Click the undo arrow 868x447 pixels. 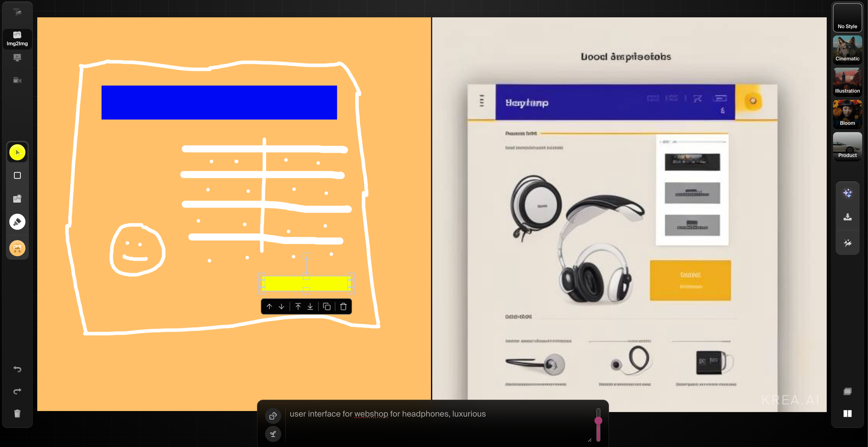click(x=17, y=369)
